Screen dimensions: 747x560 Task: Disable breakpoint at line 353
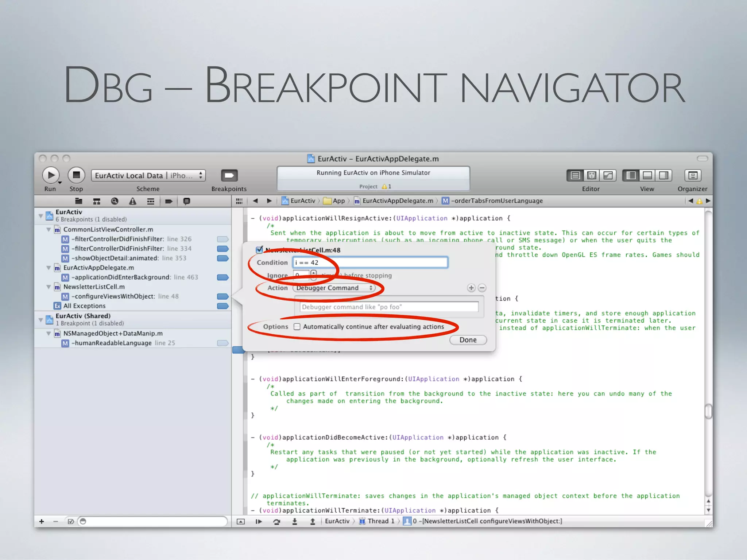[223, 258]
